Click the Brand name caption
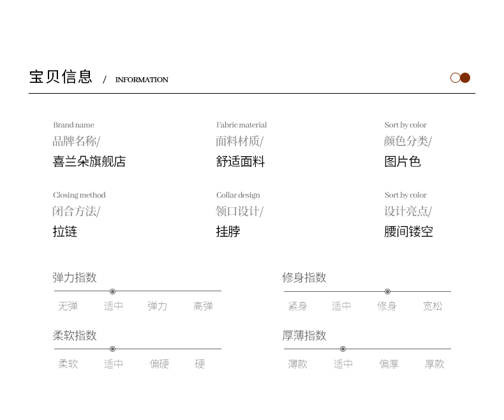This screenshot has width=504, height=420. coord(73,124)
